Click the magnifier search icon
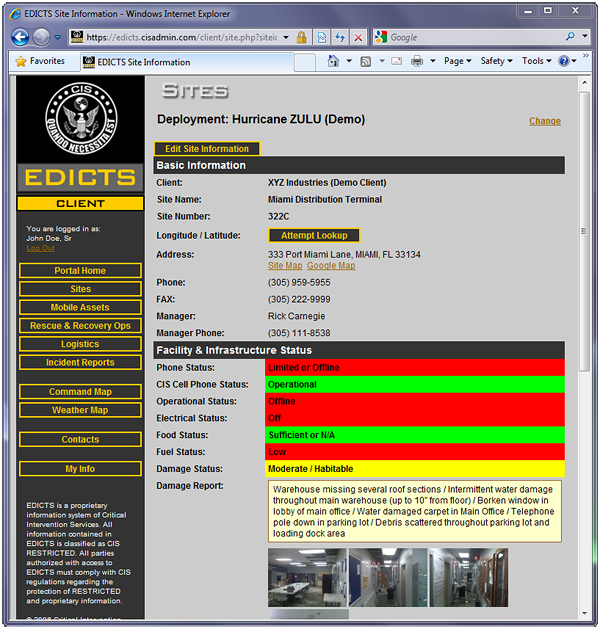This screenshot has width=600, height=629. tap(570, 37)
